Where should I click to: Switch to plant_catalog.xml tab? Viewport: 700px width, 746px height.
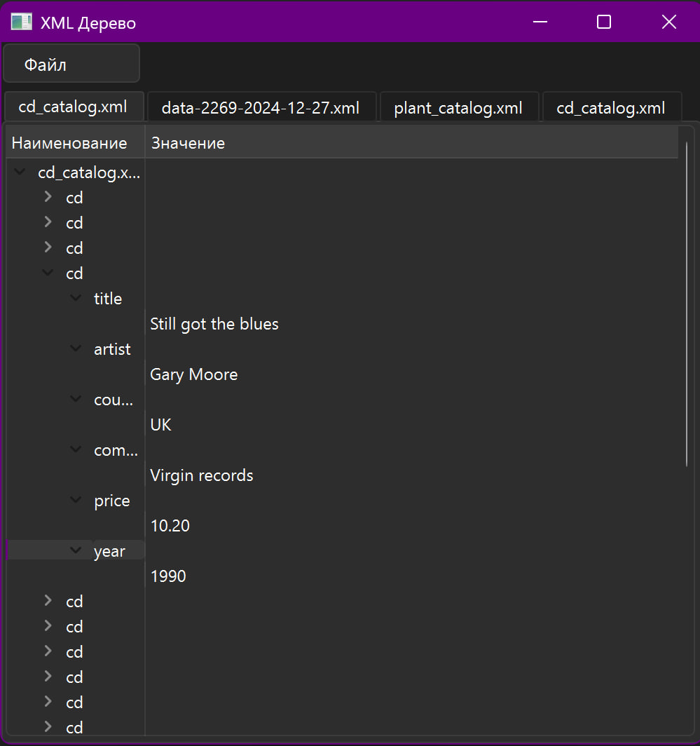pos(458,108)
